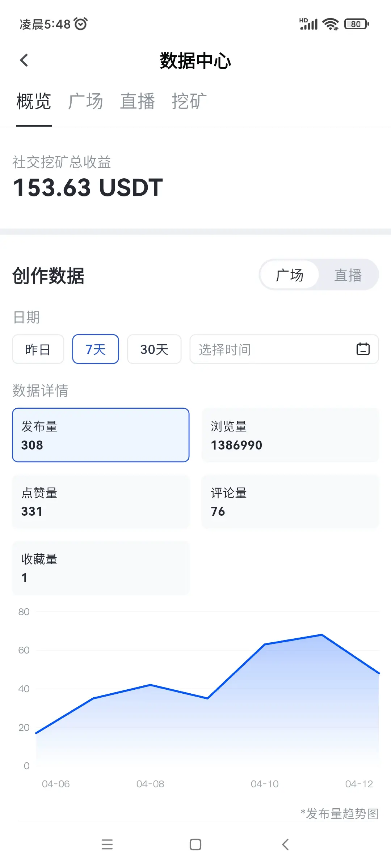
Task: Tap the Android navigation back chevron
Action: 285,844
